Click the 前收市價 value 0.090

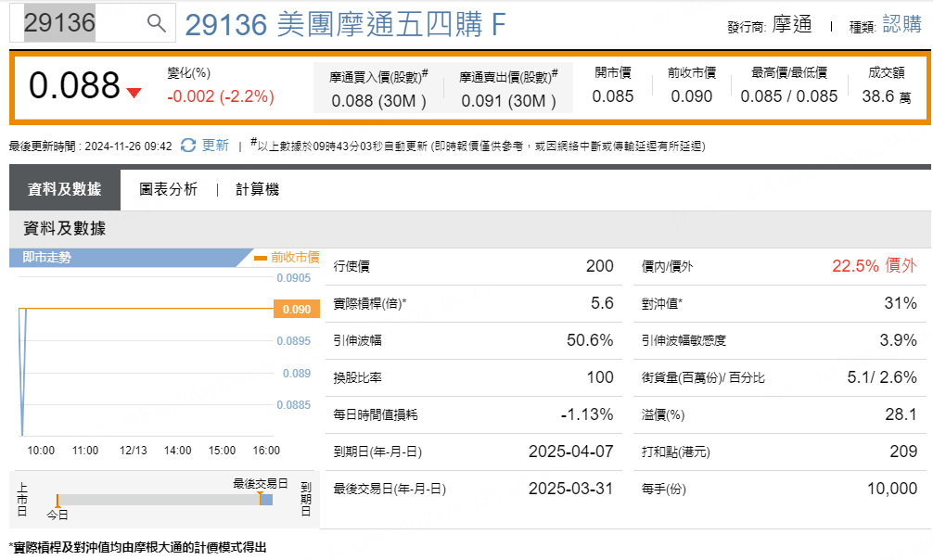pos(692,96)
